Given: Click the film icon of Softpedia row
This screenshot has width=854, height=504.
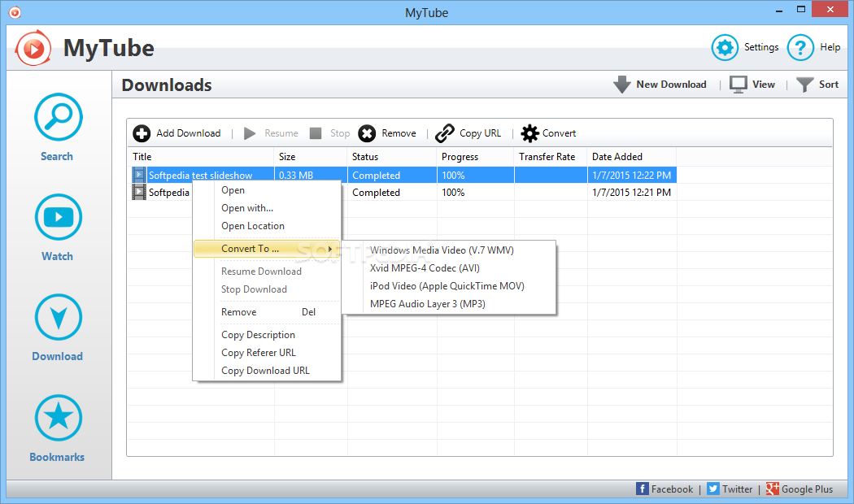Looking at the screenshot, I should (139, 192).
